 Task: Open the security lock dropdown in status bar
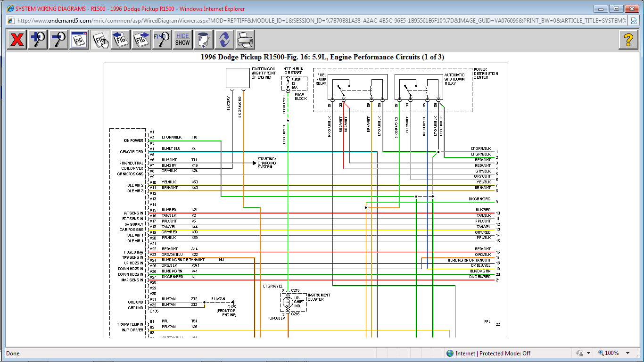pos(589,353)
